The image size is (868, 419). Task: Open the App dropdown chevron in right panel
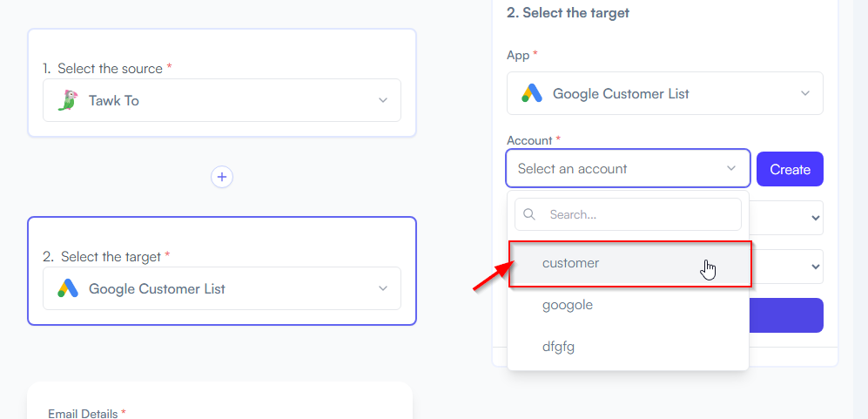805,93
